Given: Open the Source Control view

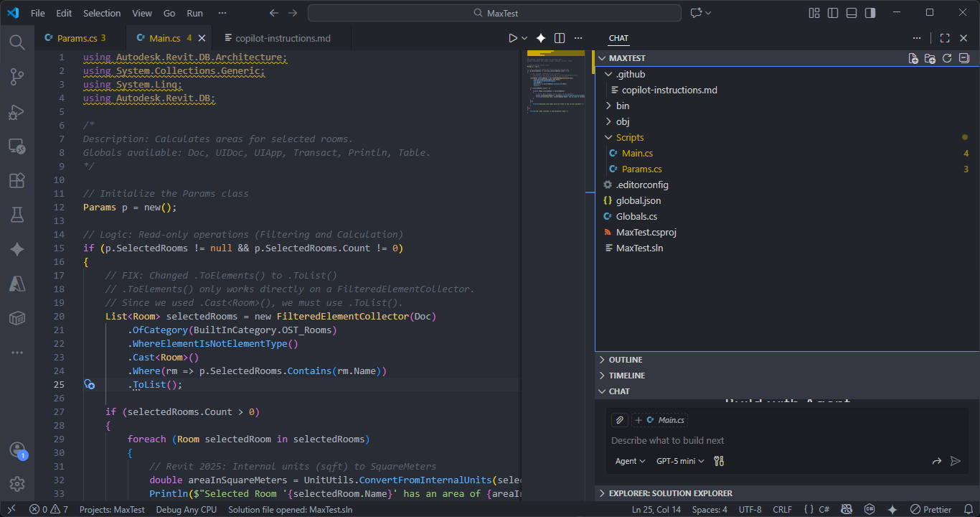Looking at the screenshot, I should 17,76.
